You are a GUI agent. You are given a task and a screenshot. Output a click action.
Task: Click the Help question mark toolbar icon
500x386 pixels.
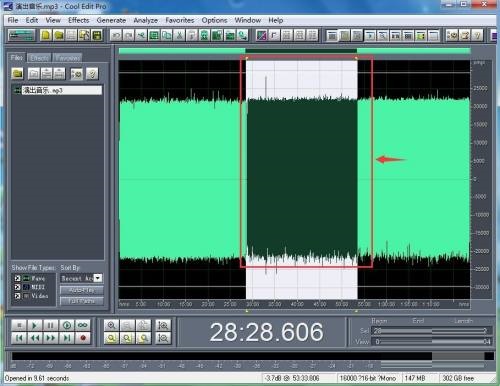(x=477, y=35)
